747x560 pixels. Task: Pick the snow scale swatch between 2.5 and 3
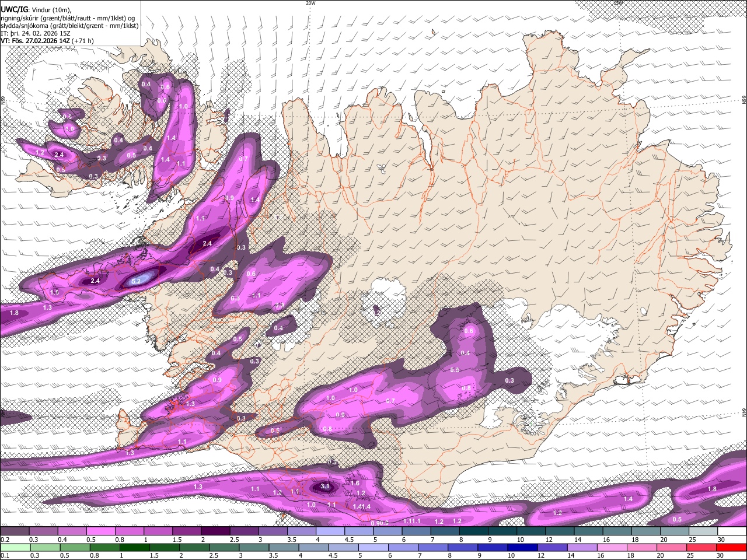point(244,531)
